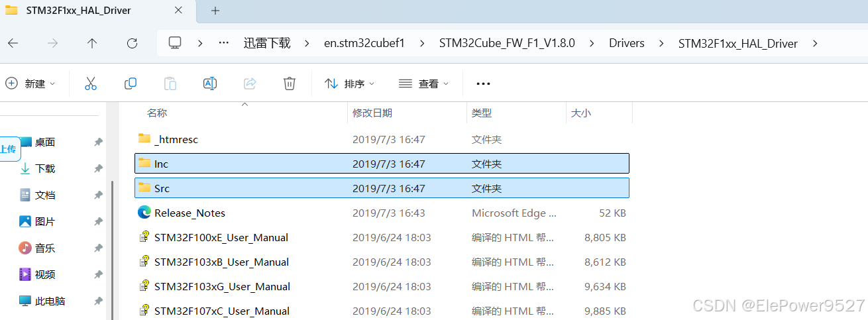The height and width of the screenshot is (320, 868).
Task: Expand chevron after STM32Cube_FW_F1_V1.8.0 in path
Action: (x=592, y=43)
